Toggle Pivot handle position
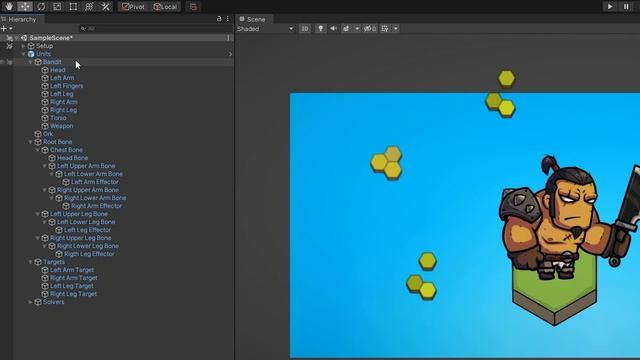Image resolution: width=640 pixels, height=360 pixels. point(133,7)
